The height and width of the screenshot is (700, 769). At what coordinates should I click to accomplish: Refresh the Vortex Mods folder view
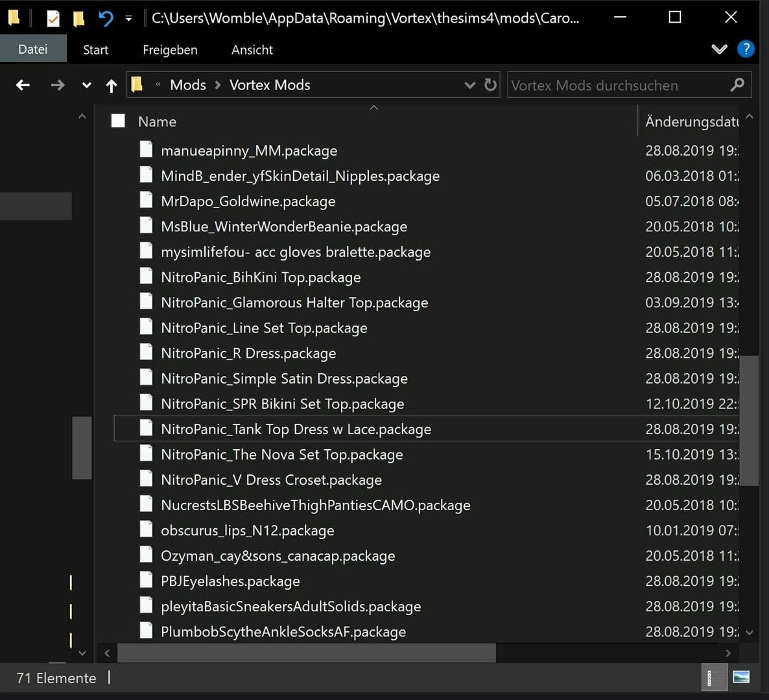click(490, 85)
